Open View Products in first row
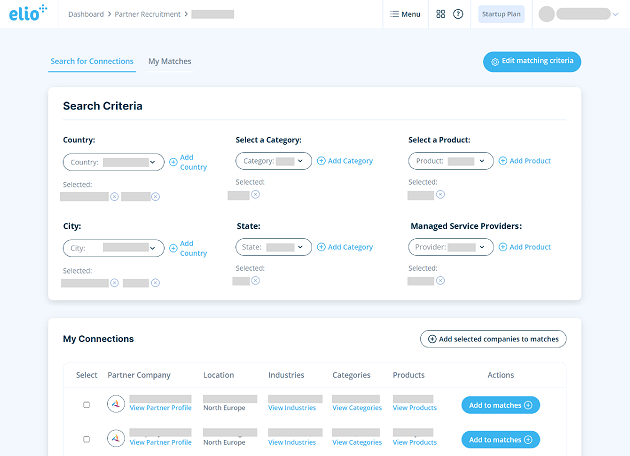 tap(415, 408)
